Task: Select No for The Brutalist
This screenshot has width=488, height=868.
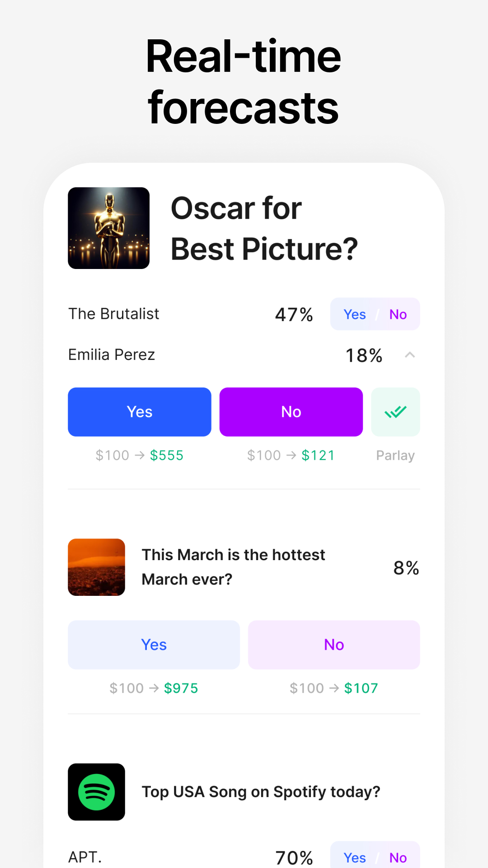Action: click(x=398, y=314)
